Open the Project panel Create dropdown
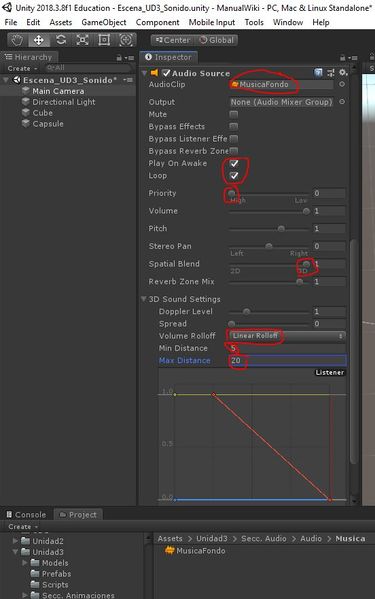Viewport: 375px width, 599px height. 23,526
